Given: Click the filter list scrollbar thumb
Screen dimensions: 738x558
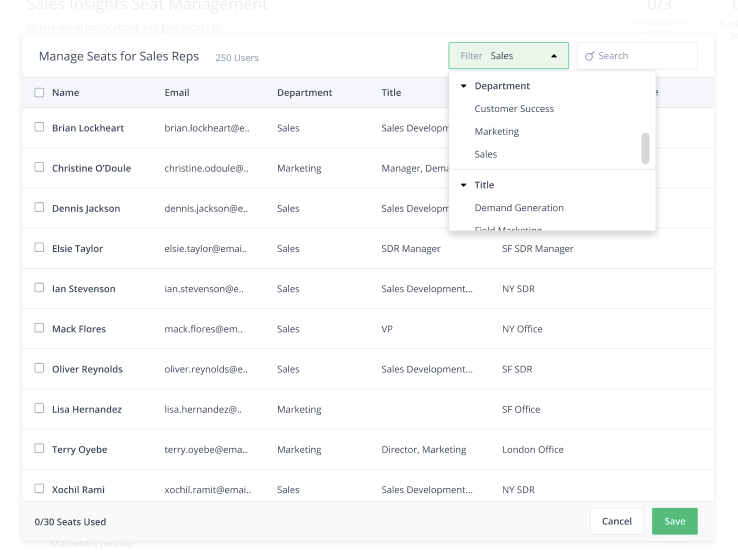Looking at the screenshot, I should click(645, 148).
